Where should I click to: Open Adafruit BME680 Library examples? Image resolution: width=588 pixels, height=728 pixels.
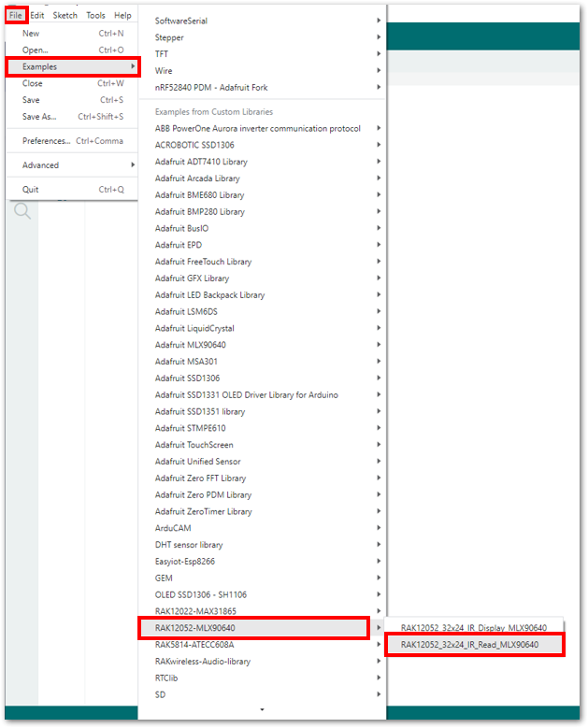click(263, 195)
